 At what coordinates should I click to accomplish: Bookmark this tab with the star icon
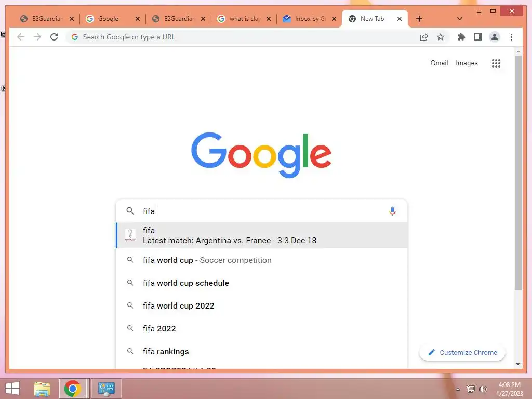pyautogui.click(x=441, y=37)
